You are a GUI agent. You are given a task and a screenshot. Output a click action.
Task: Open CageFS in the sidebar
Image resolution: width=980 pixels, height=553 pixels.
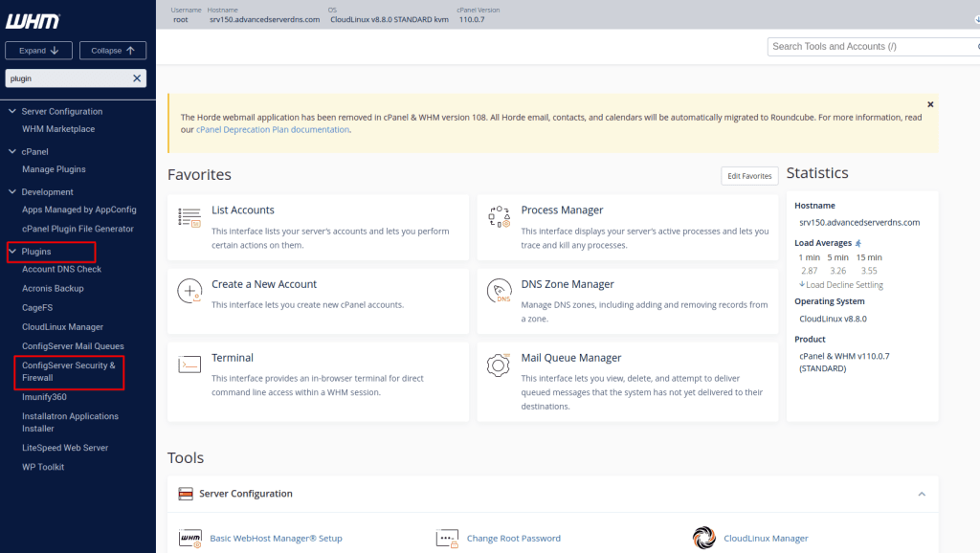[x=37, y=308]
